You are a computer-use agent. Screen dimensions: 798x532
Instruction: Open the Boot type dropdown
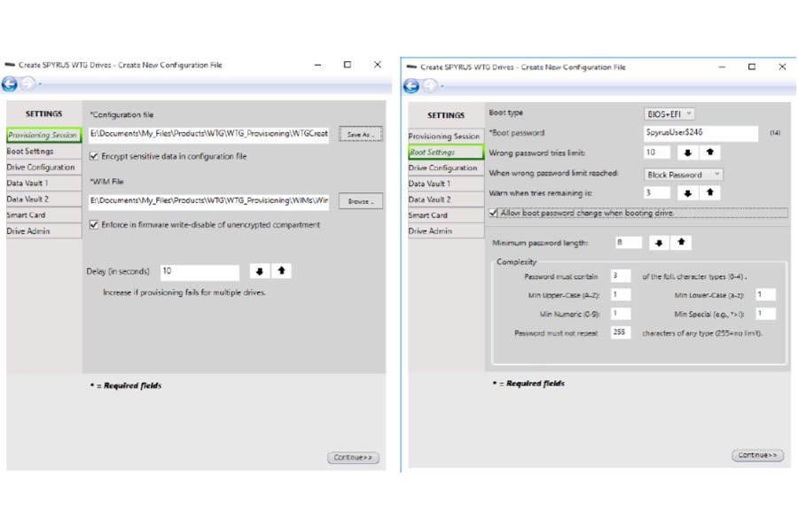click(x=669, y=114)
